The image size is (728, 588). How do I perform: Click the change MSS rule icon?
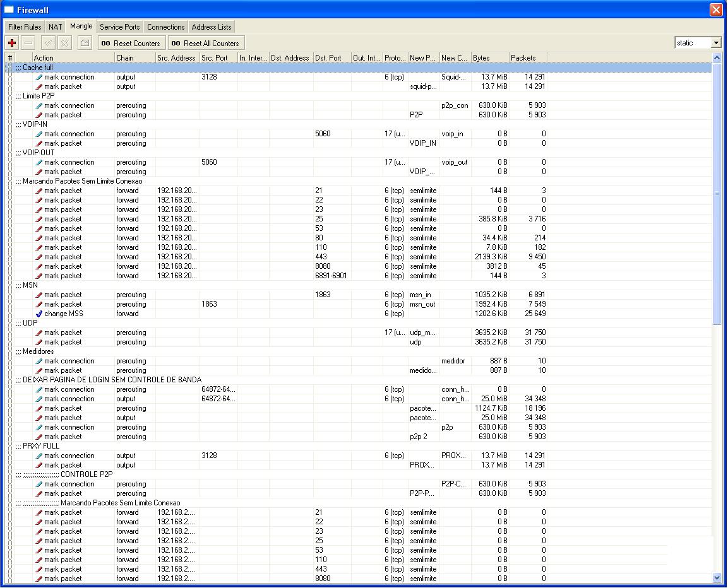coord(39,314)
